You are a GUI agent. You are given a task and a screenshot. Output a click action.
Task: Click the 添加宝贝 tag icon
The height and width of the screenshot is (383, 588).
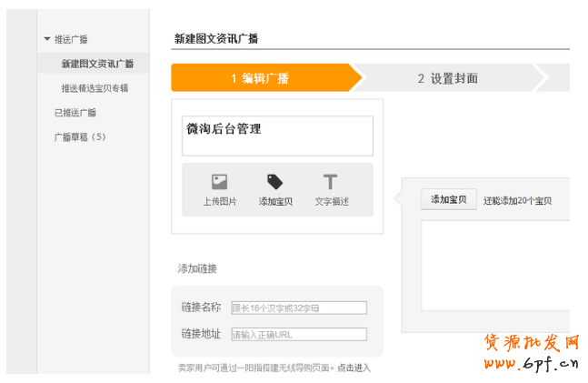(274, 182)
